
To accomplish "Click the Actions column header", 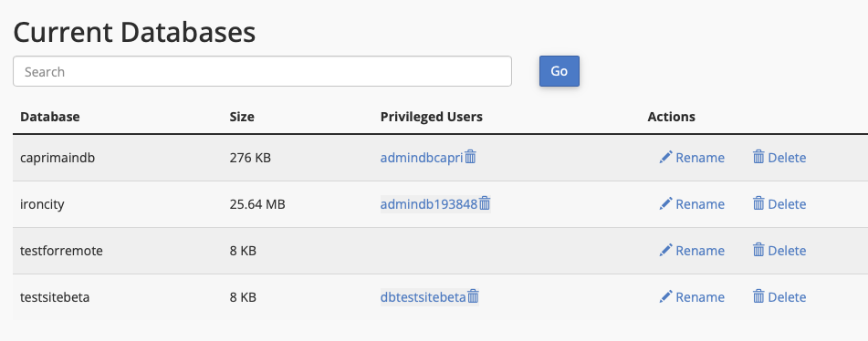I will coord(672,117).
